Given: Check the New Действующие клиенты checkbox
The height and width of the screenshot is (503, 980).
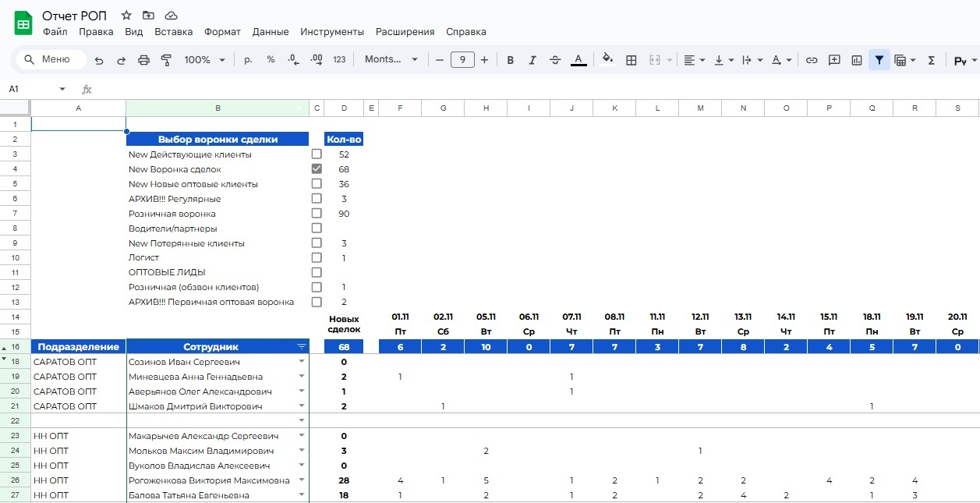Looking at the screenshot, I should [317, 154].
